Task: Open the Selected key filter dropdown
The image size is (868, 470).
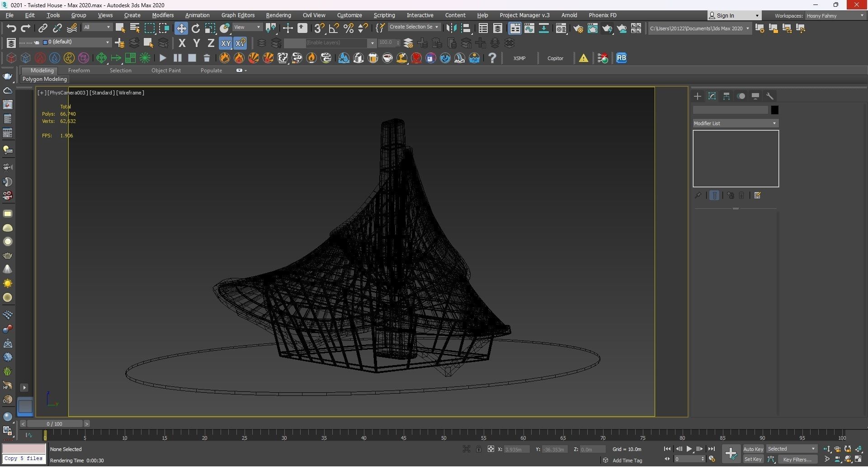Action: 791,449
